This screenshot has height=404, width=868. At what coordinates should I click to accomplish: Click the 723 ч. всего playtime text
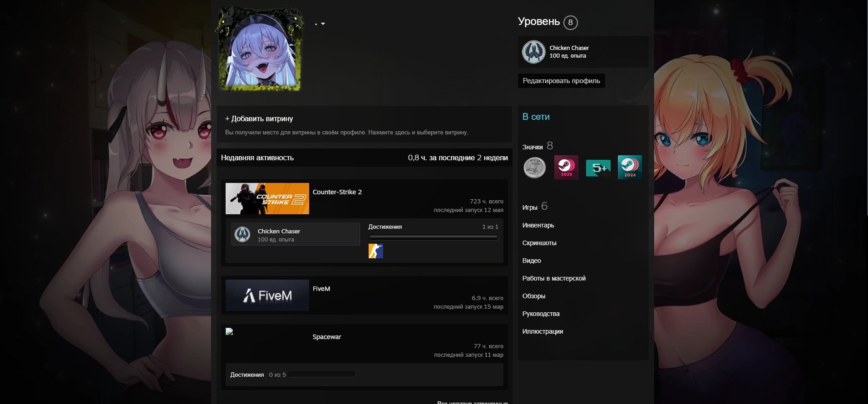pos(487,202)
